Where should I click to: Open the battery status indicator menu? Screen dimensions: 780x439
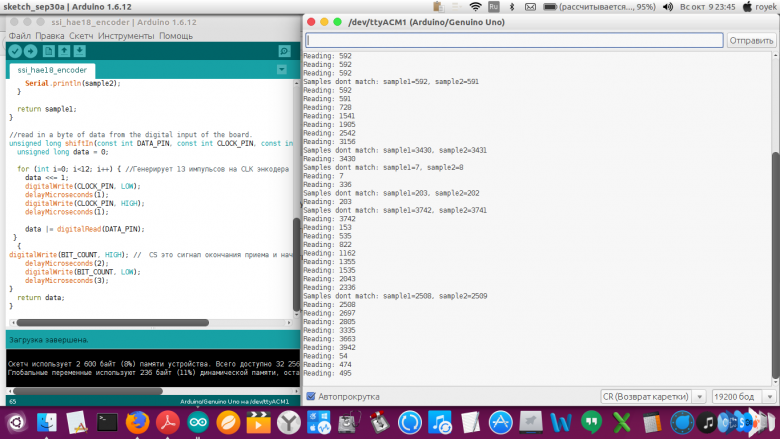coord(599,7)
